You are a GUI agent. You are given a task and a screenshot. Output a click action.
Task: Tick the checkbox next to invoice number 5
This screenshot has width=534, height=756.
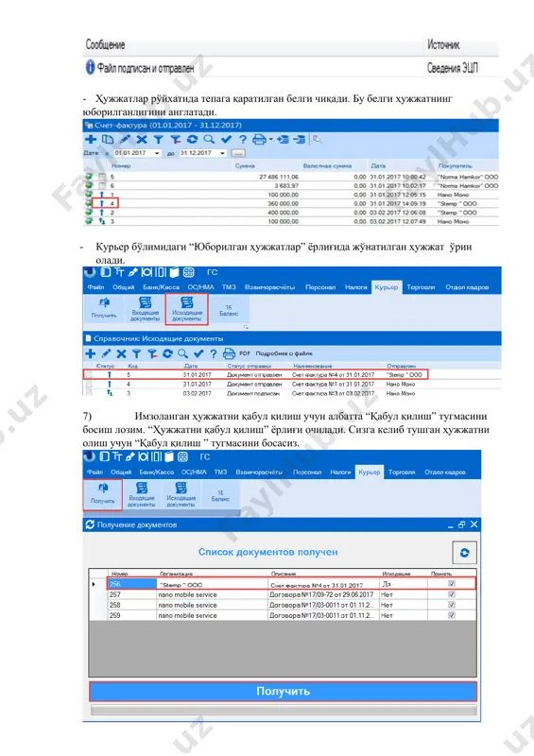click(x=102, y=177)
